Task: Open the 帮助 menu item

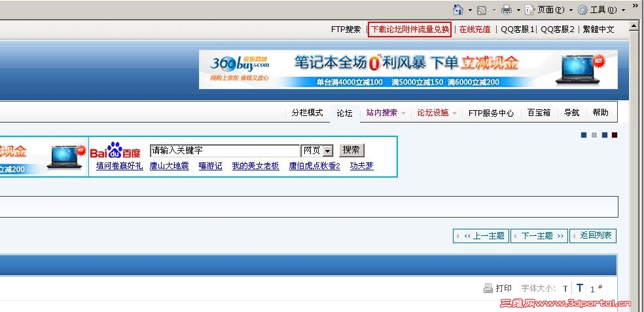Action: point(600,113)
